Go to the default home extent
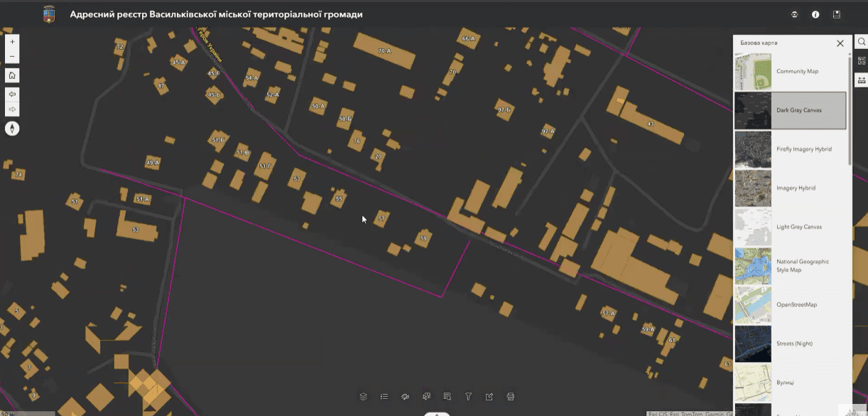Screen dimensions: 868x416 [12, 75]
